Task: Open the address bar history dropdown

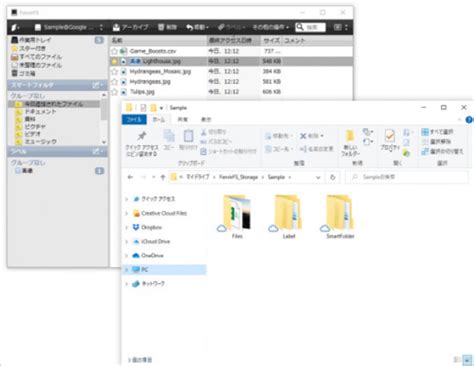Action: click(318, 177)
